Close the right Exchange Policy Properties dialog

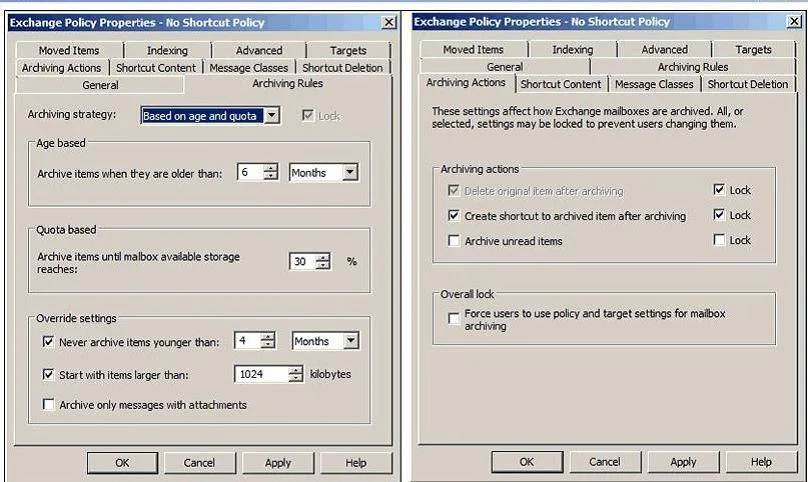click(x=794, y=21)
